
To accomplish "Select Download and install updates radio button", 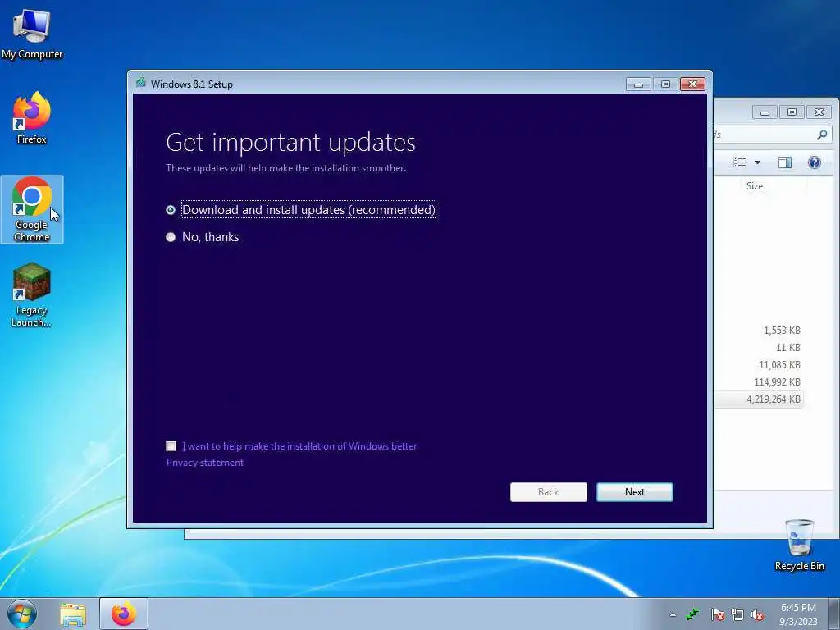I will coord(171,210).
